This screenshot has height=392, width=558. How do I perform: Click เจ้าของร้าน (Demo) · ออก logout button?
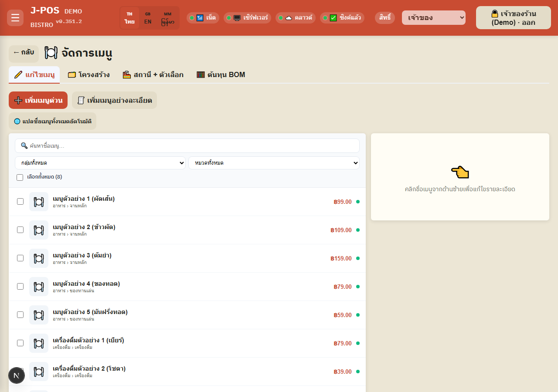click(514, 18)
